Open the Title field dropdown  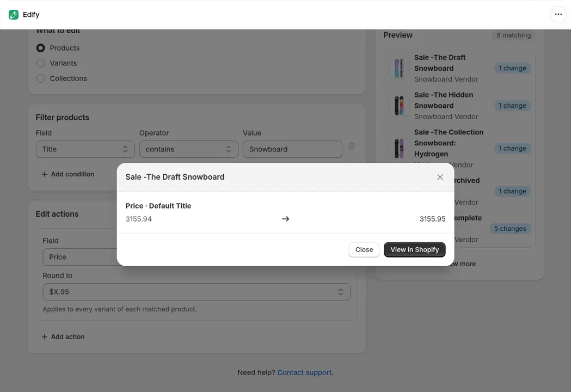(85, 149)
